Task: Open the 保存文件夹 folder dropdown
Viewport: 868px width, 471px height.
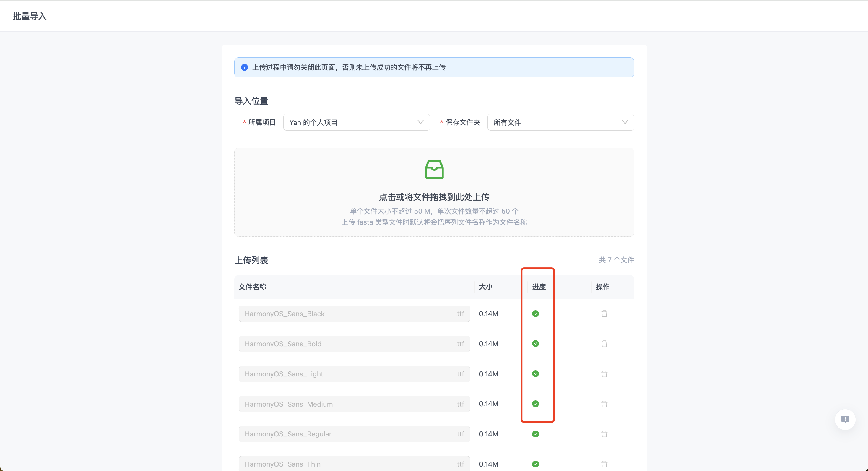Action: point(560,122)
